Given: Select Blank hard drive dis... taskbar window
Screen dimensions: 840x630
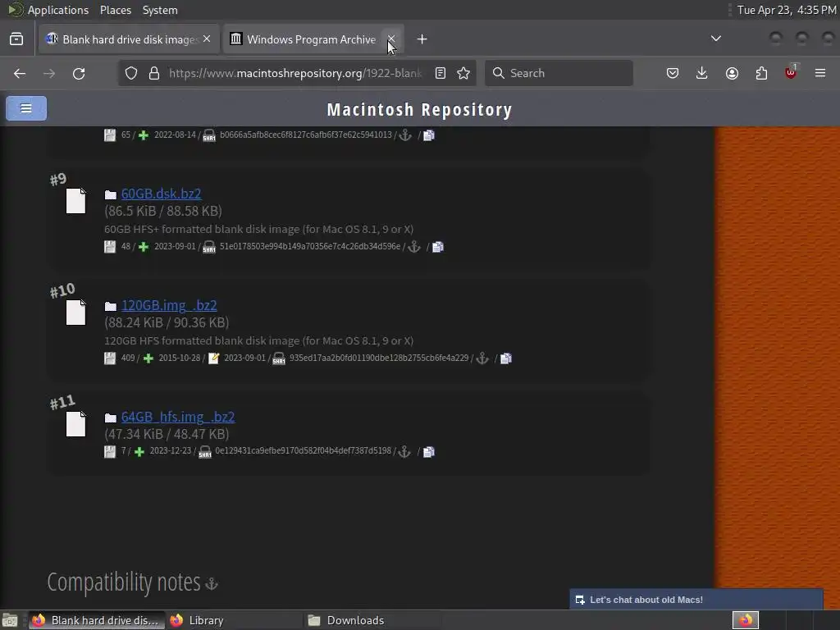Looking at the screenshot, I should coord(95,620).
